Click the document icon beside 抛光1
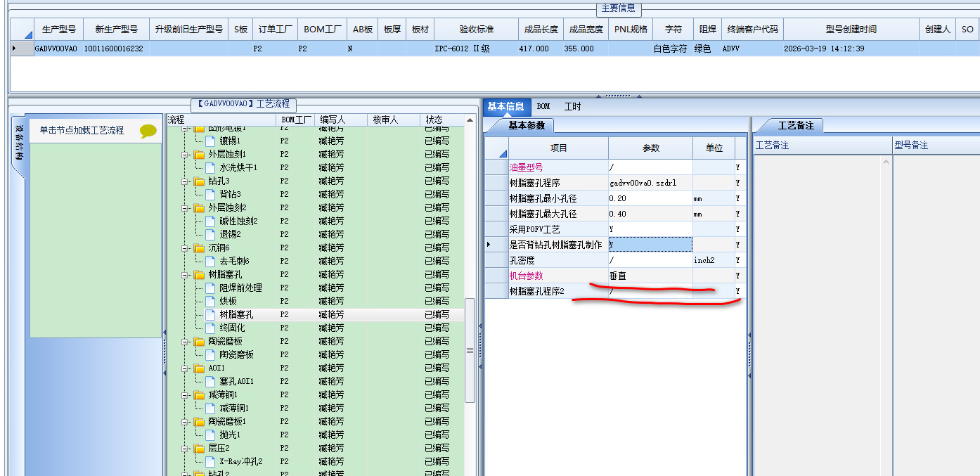 pyautogui.click(x=210, y=435)
